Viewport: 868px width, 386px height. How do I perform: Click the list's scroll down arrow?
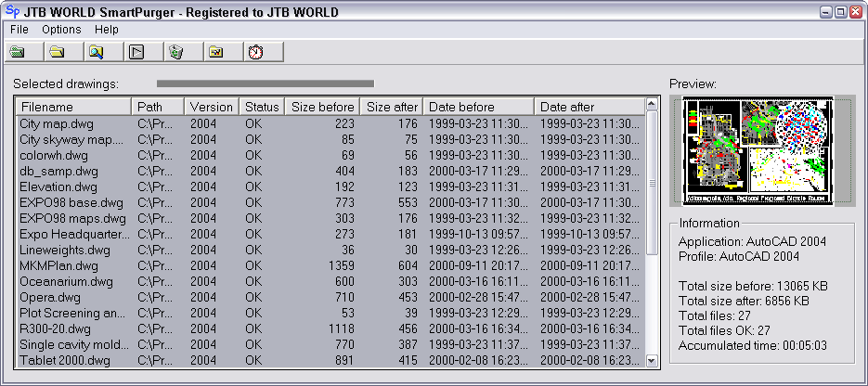pos(652,361)
